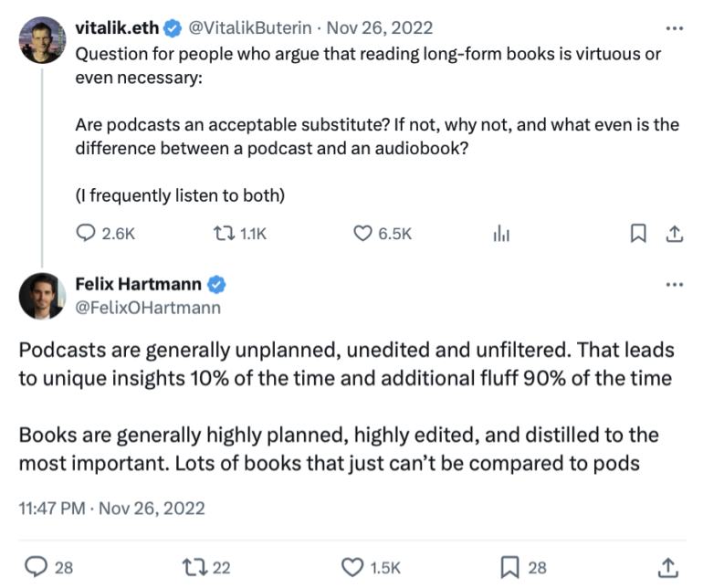Share Felix Hartmann's reply
This screenshot has width=703, height=588.
pyautogui.click(x=668, y=567)
